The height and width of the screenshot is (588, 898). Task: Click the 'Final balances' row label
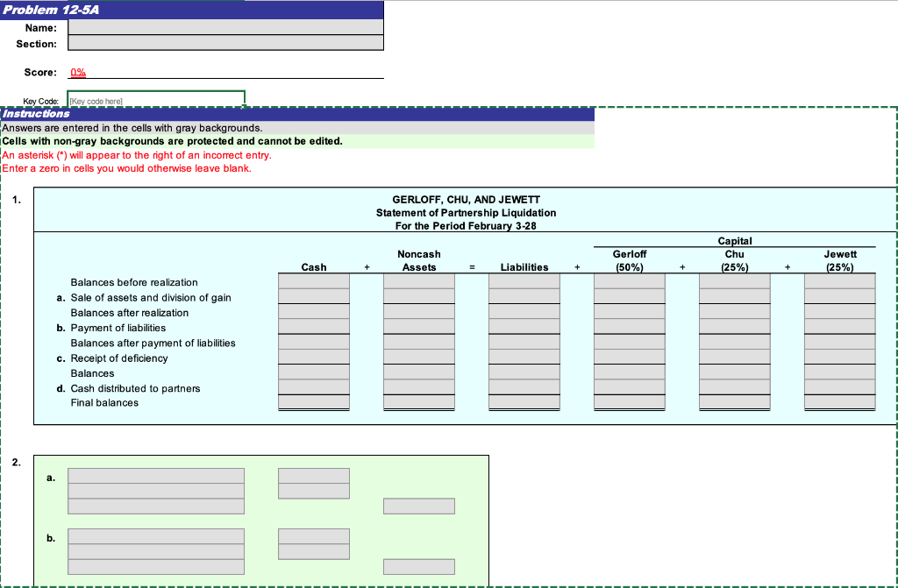(x=104, y=402)
